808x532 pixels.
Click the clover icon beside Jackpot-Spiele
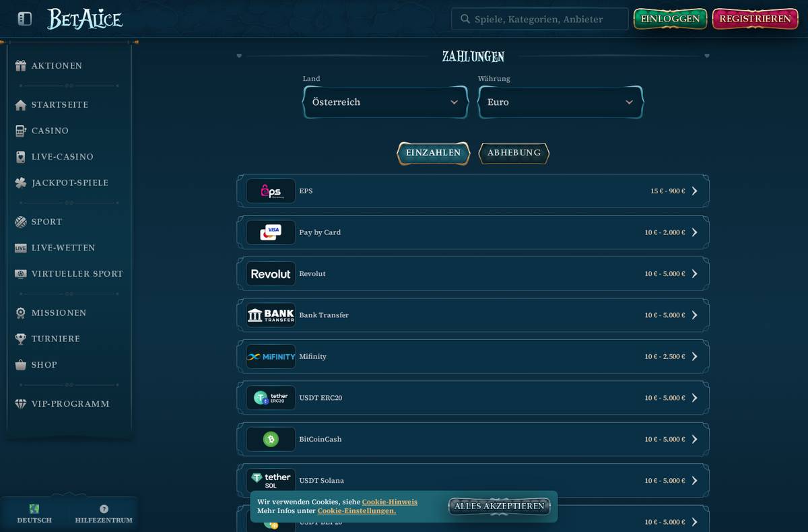click(21, 183)
